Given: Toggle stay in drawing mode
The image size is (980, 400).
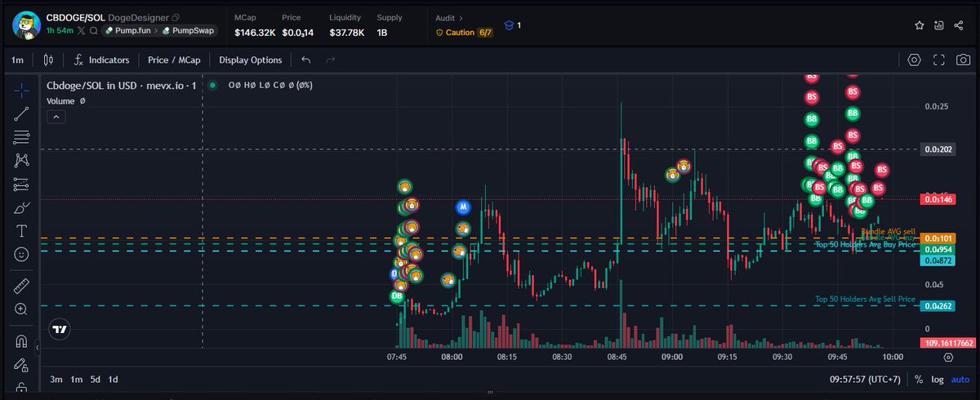Looking at the screenshot, I should click(x=22, y=364).
